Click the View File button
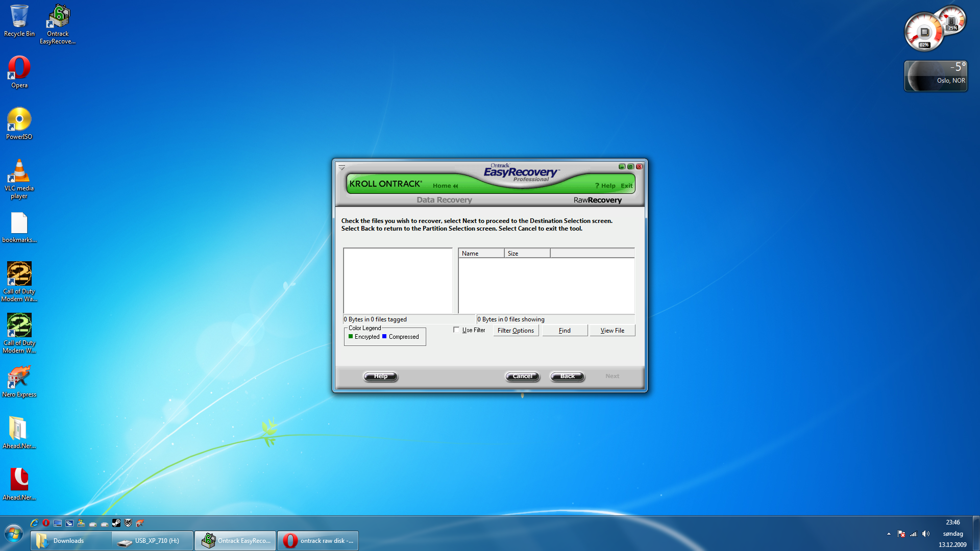Screen dimensions: 980x551 [612, 331]
